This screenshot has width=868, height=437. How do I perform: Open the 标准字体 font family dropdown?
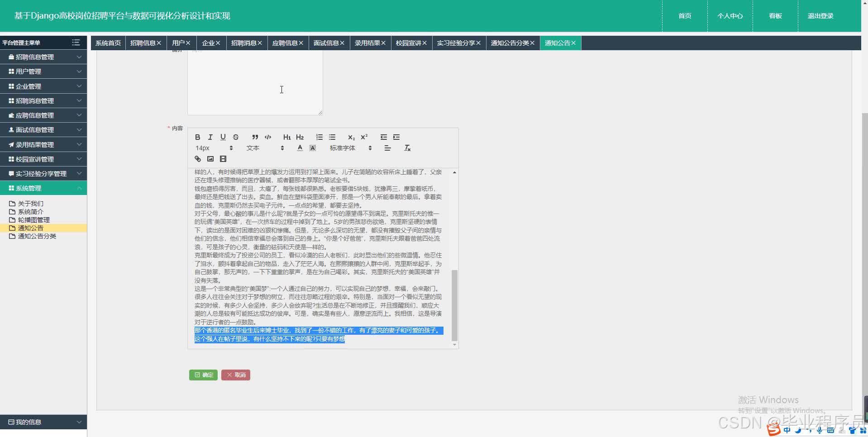pos(351,148)
